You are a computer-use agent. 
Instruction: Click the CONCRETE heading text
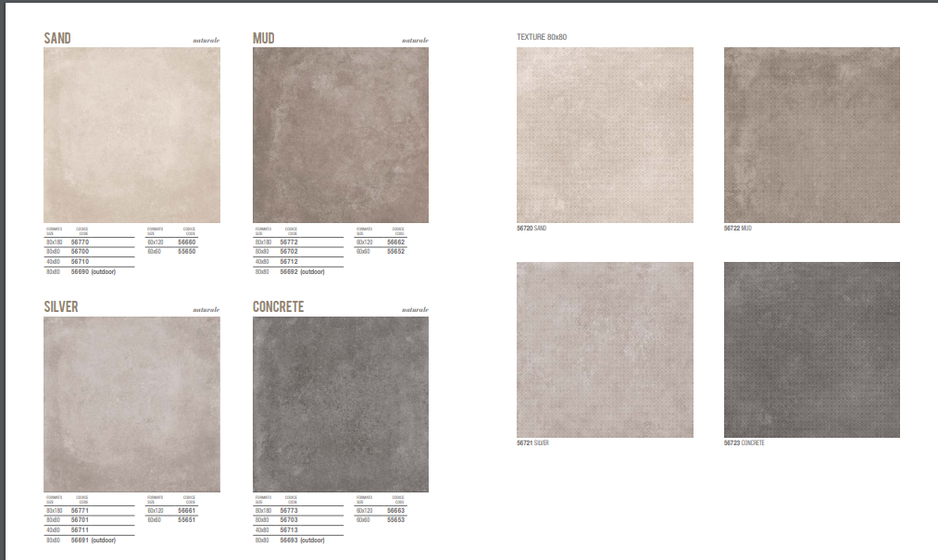pos(278,307)
